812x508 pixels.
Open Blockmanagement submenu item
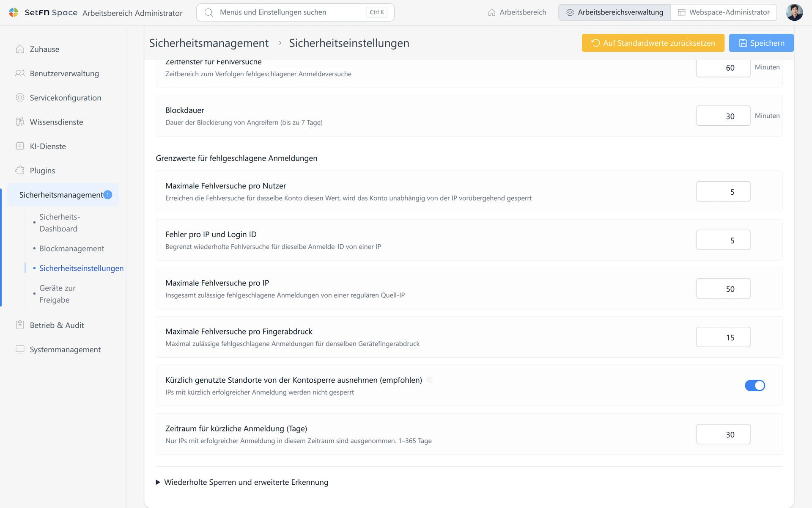point(71,248)
